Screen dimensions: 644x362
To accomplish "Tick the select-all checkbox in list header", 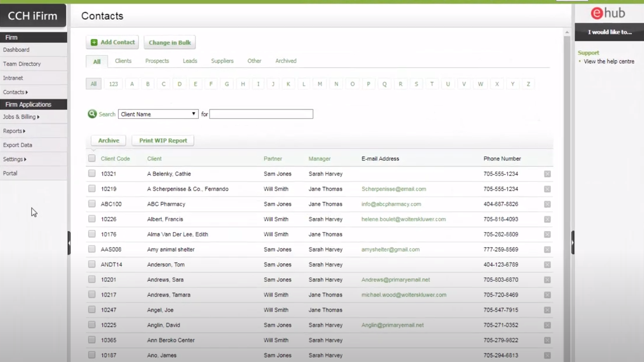I will pyautogui.click(x=91, y=158).
